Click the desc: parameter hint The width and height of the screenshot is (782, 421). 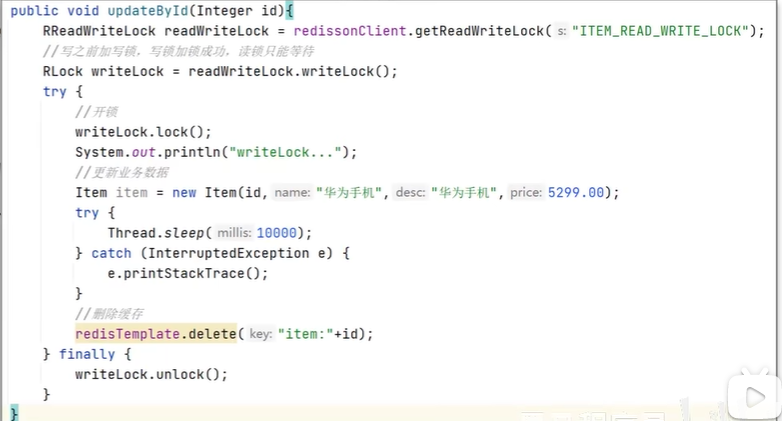(411, 192)
